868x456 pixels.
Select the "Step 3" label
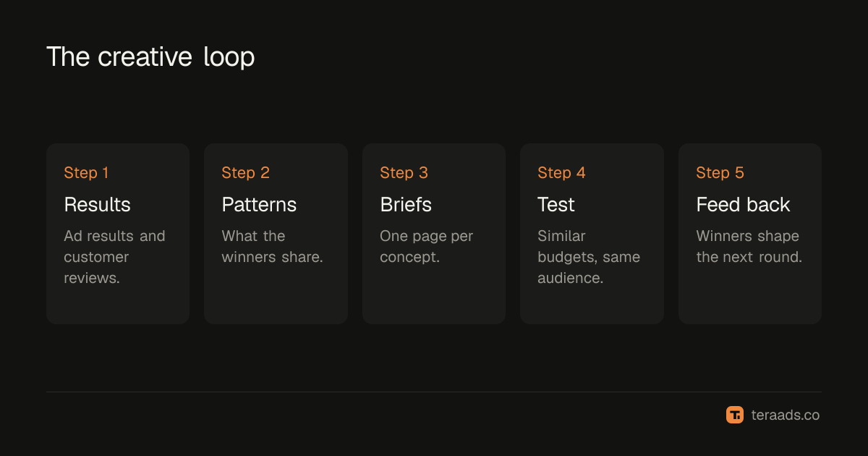(x=404, y=173)
